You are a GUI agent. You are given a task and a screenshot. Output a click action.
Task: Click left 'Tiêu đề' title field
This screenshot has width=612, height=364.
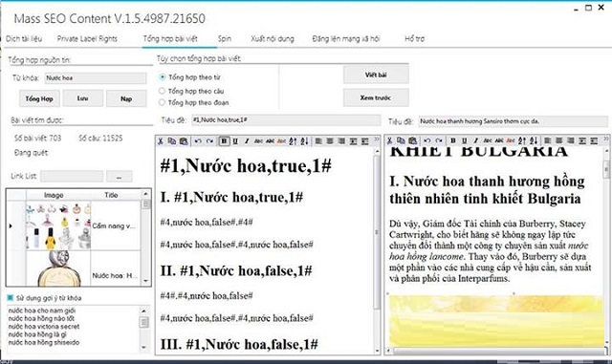(286, 120)
